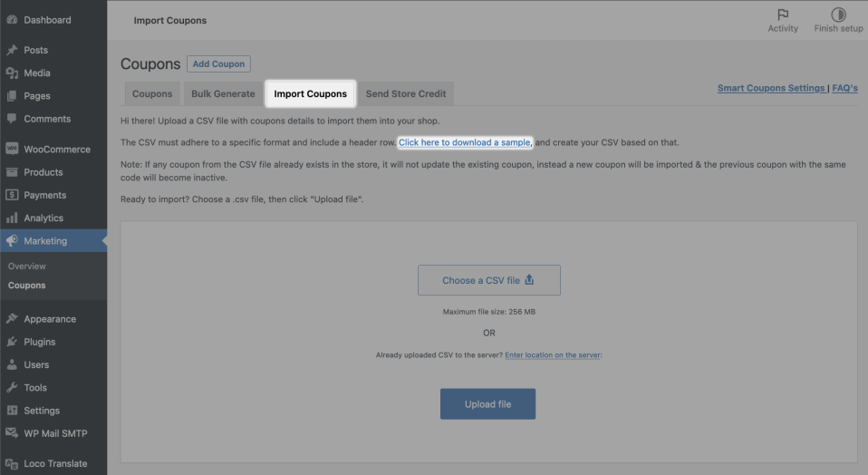Click the Users person icon

pyautogui.click(x=12, y=364)
